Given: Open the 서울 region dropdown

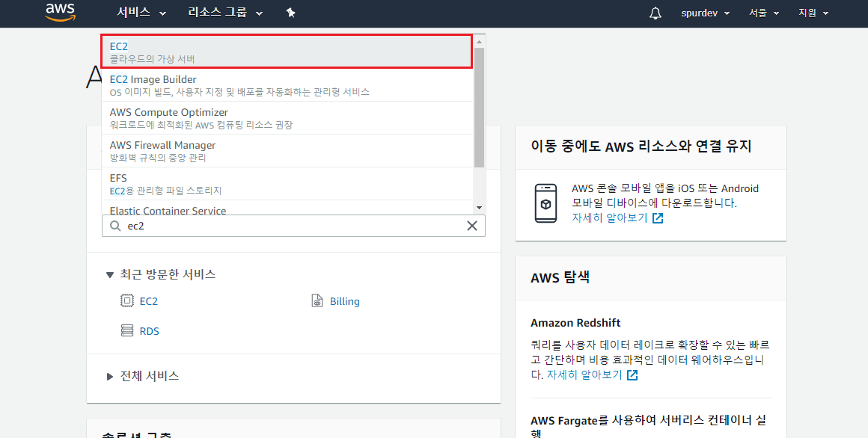Looking at the screenshot, I should point(764,13).
